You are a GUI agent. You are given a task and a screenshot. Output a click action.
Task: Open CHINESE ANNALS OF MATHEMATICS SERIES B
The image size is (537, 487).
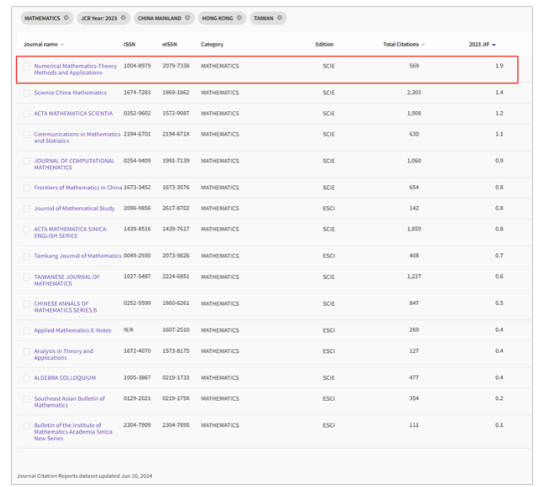pos(65,307)
